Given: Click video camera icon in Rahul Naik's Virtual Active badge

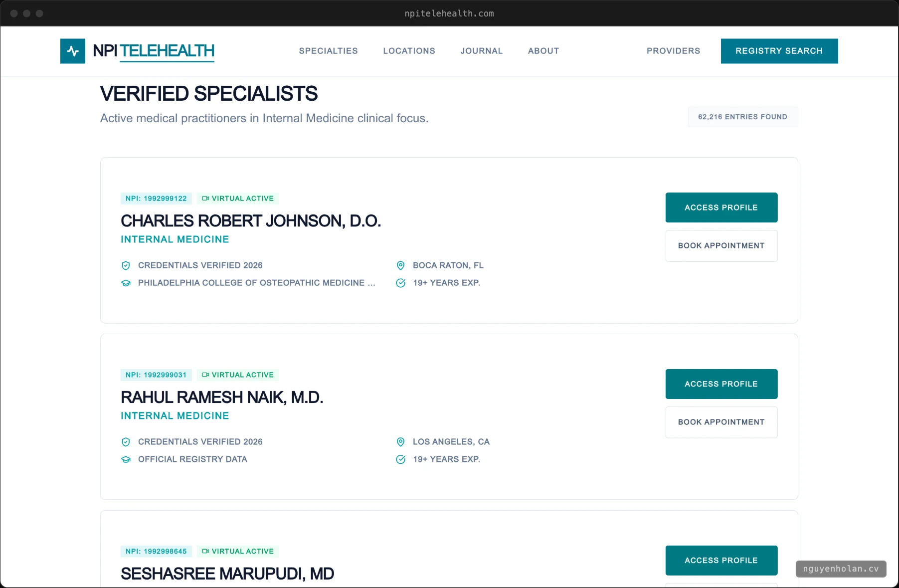Looking at the screenshot, I should tap(205, 375).
